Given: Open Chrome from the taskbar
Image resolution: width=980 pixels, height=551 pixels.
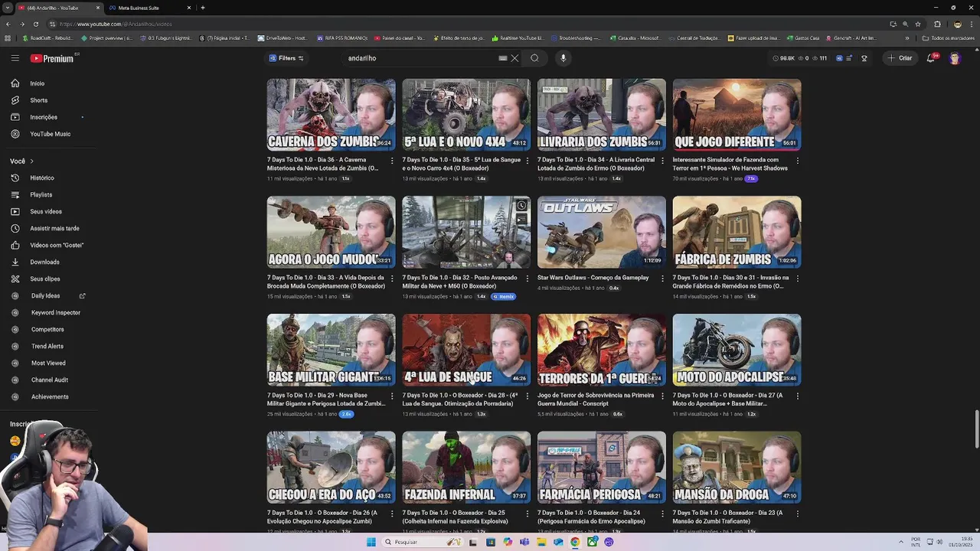Looking at the screenshot, I should click(575, 542).
